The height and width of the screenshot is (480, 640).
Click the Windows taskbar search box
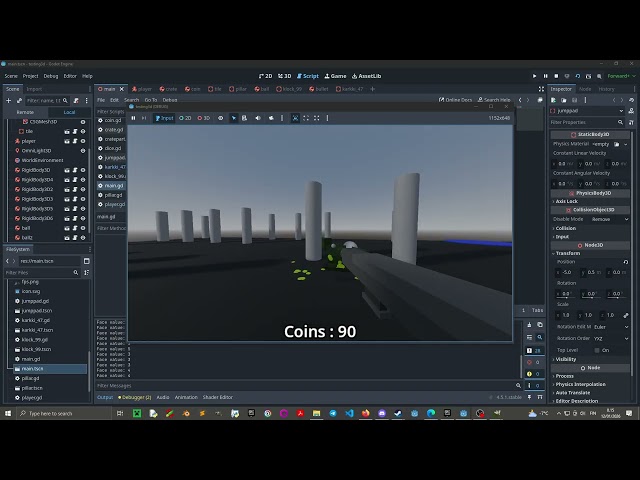click(x=63, y=413)
